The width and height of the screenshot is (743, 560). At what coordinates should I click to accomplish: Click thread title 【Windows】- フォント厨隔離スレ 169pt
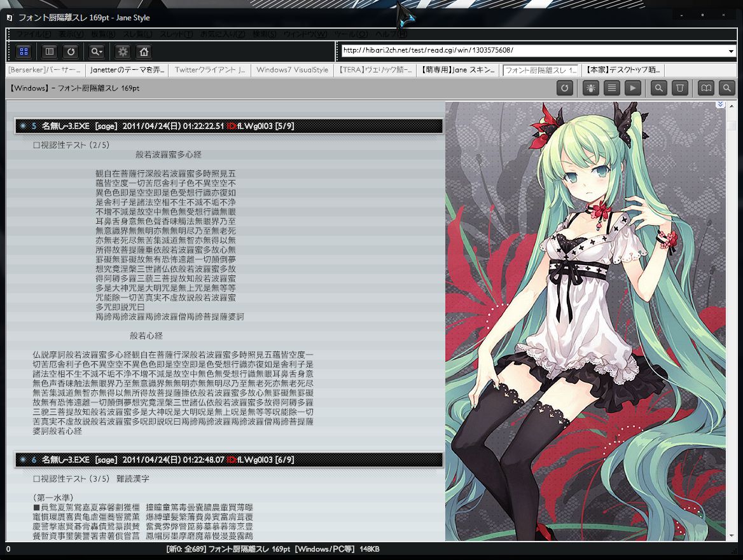pos(74,88)
